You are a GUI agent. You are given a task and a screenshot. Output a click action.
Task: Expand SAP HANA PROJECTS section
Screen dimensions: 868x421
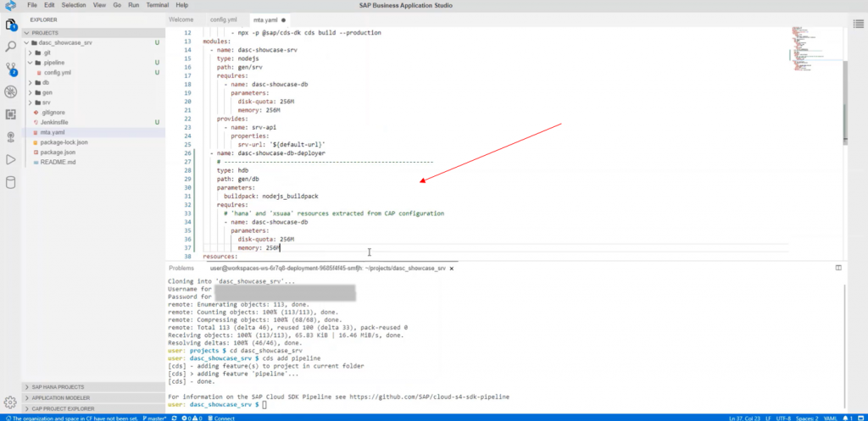(x=93, y=387)
